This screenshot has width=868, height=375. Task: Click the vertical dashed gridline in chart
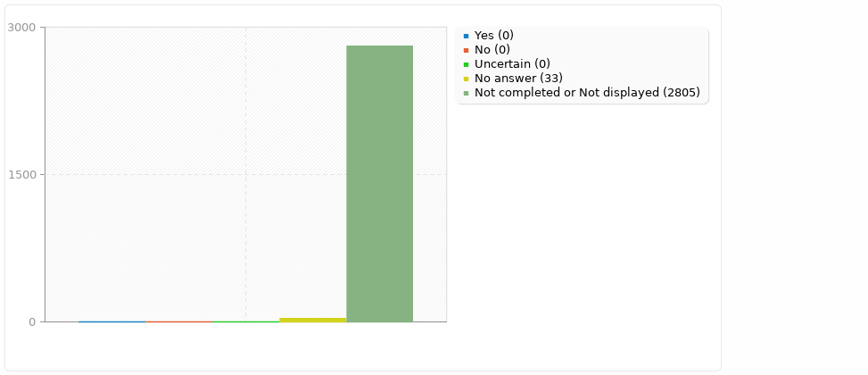[x=245, y=107]
